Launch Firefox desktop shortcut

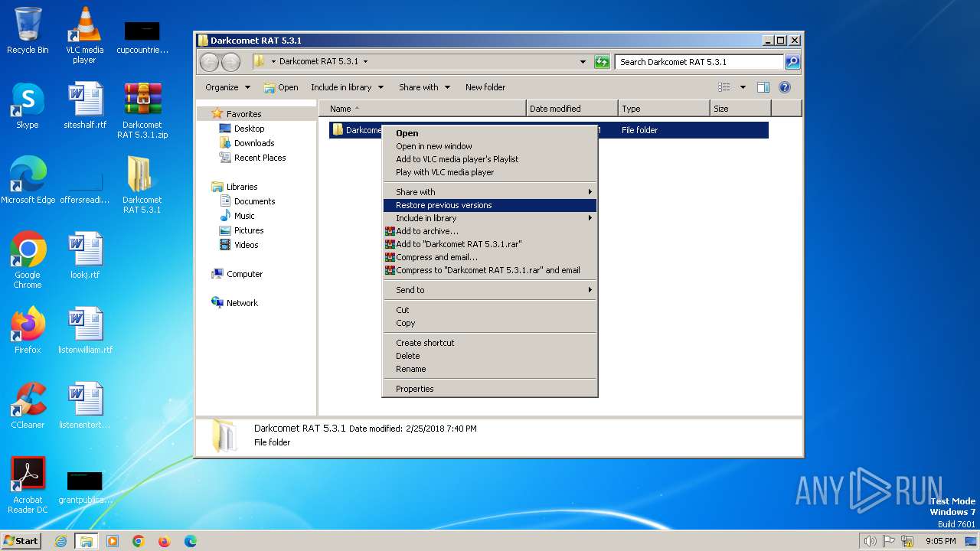(x=28, y=331)
